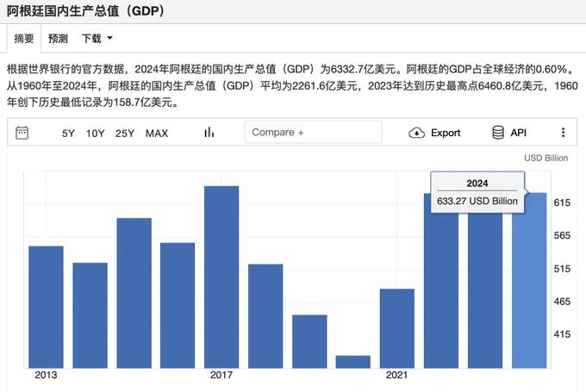The height and width of the screenshot is (392, 586).
Task: Set chart range to MAX
Action: pyautogui.click(x=157, y=133)
